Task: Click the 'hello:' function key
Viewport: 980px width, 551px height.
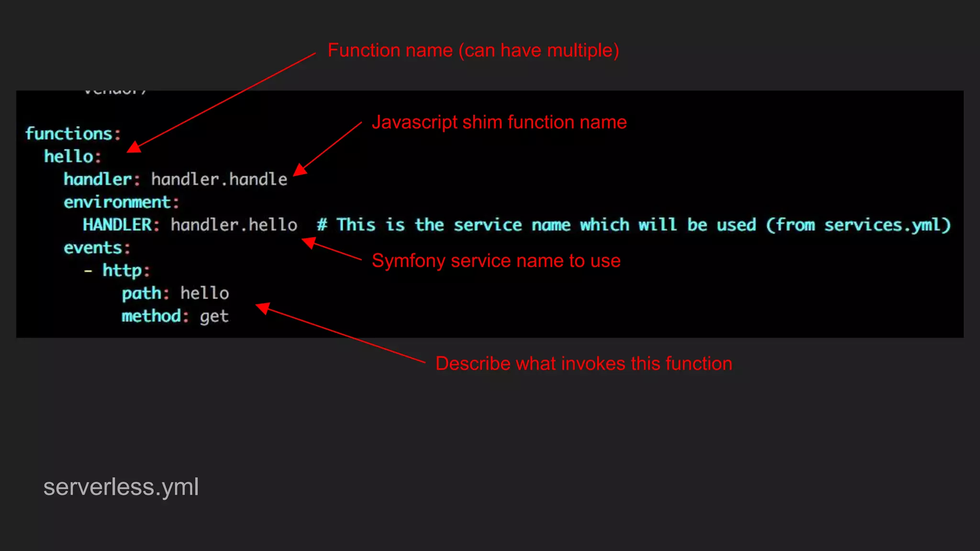Action: 73,157
